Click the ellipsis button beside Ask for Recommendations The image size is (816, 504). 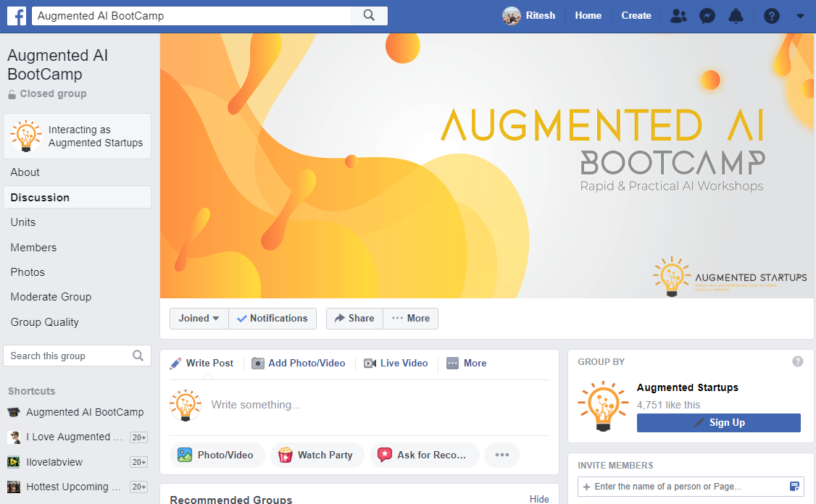[501, 455]
